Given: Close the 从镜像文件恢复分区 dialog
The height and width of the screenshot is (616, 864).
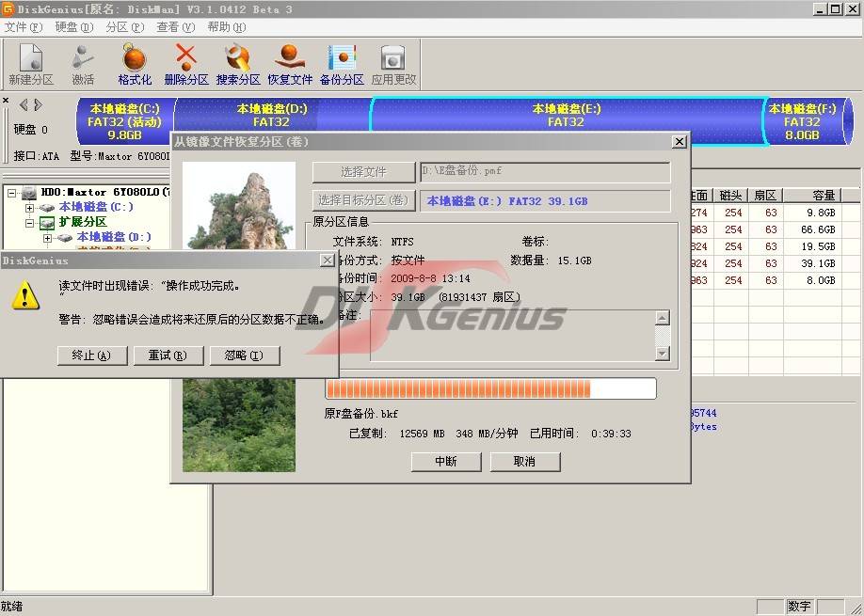Looking at the screenshot, I should pos(680,141).
